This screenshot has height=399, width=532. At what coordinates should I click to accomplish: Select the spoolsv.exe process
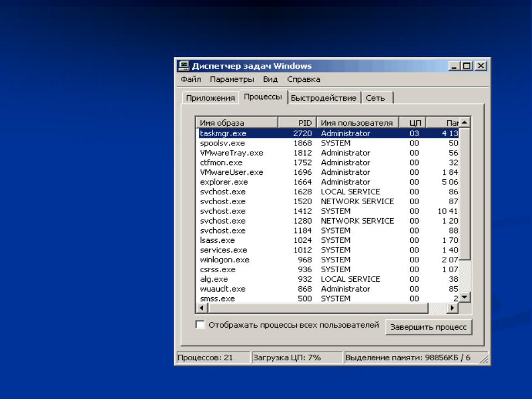(327, 143)
